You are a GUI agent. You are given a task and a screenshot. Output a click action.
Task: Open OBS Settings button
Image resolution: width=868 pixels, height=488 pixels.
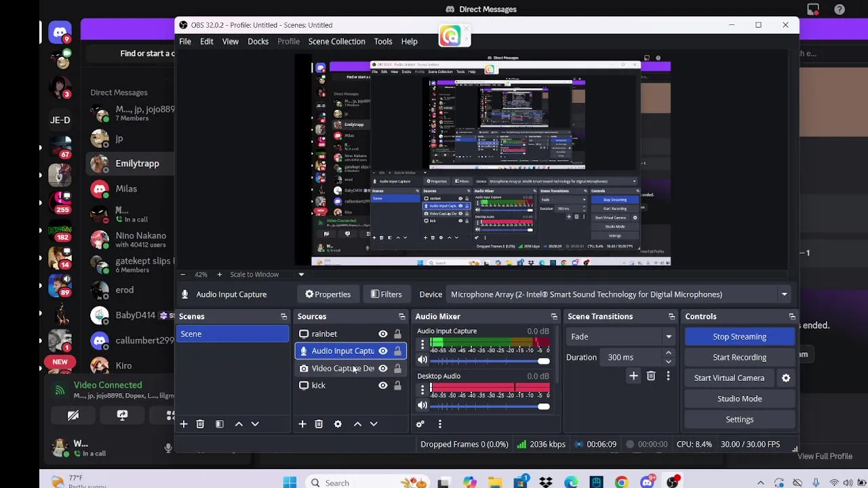coord(739,420)
